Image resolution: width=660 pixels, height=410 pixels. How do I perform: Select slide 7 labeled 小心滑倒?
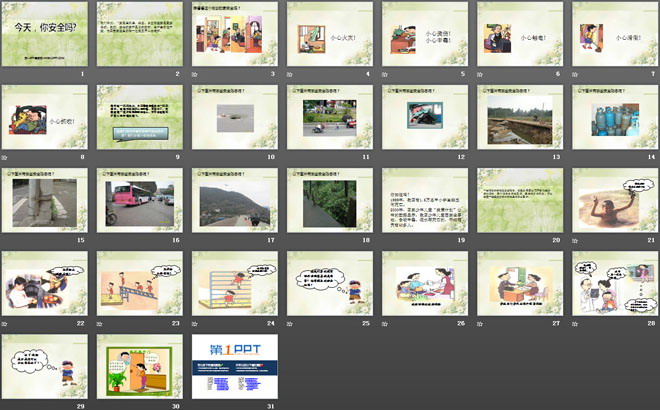615,34
